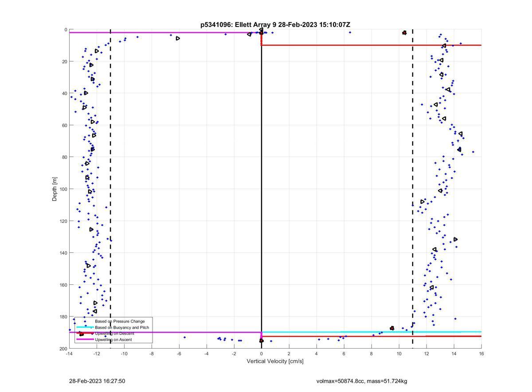532x392 pixels.
Task: Click the x-axis tick label '12'
Action: pyautogui.click(x=426, y=353)
